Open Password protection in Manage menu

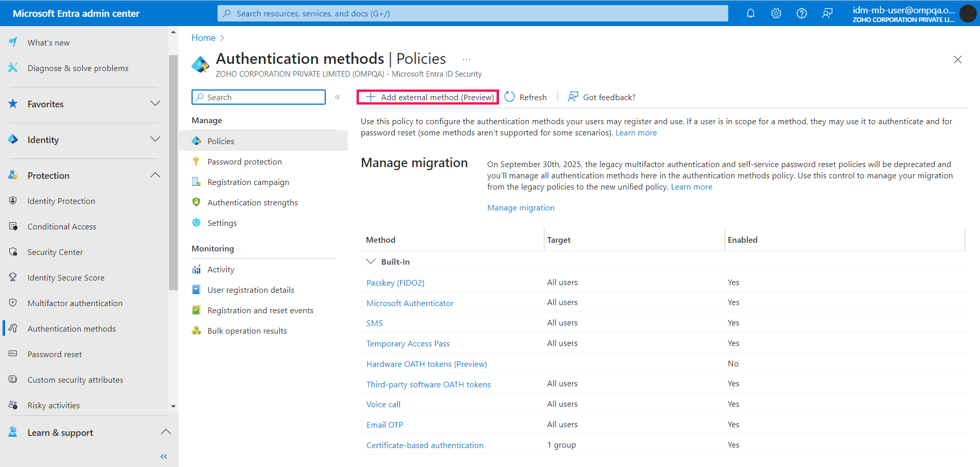click(244, 161)
